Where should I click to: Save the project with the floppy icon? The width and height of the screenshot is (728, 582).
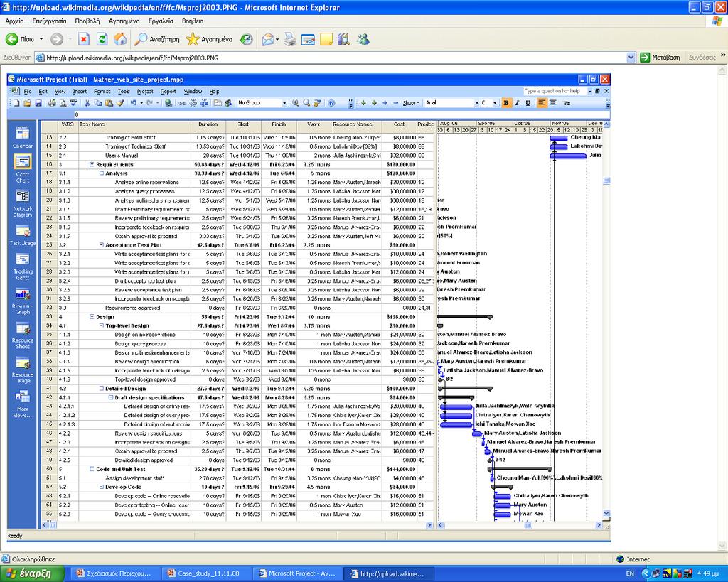pos(38,103)
